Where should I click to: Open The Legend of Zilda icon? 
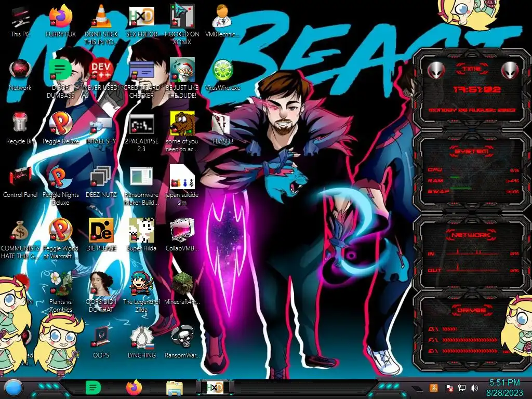141,284
